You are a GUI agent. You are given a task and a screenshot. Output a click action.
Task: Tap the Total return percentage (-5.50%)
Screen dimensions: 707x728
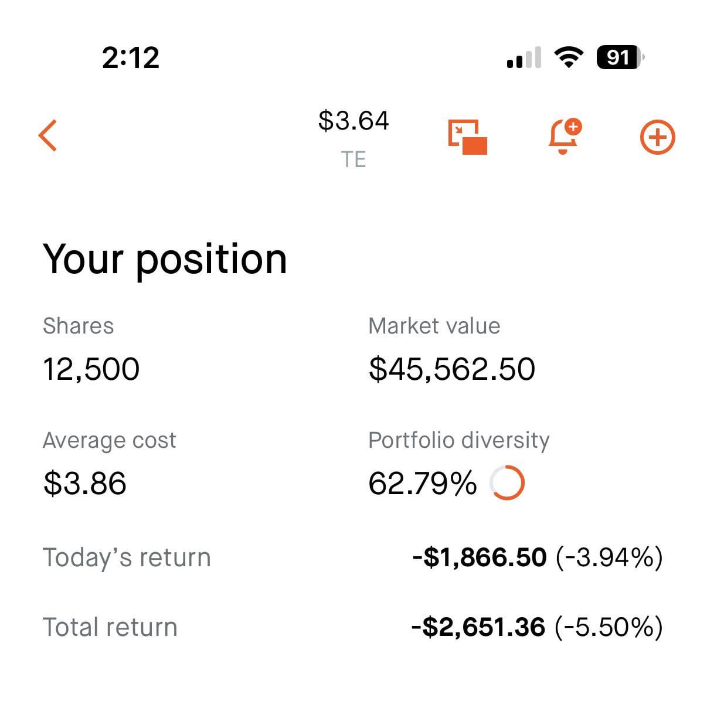point(609,627)
